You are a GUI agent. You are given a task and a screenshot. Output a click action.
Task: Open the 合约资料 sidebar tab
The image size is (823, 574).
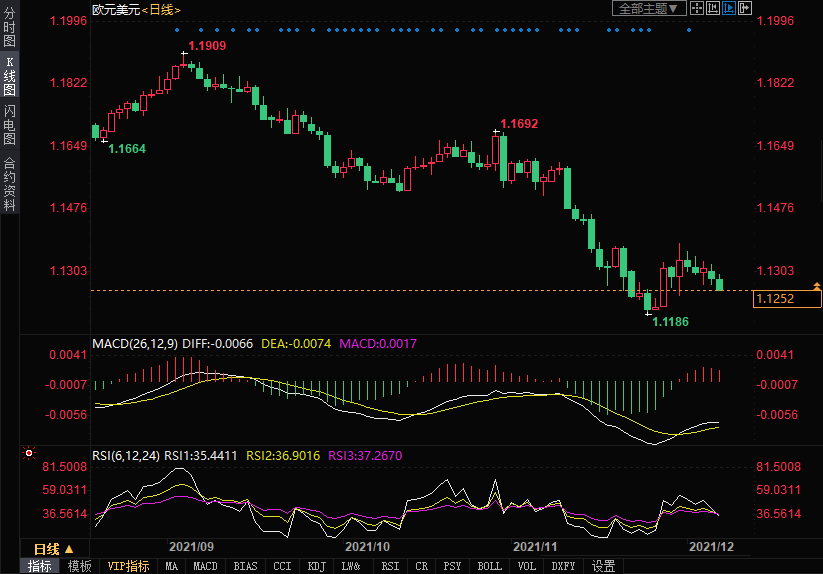click(x=9, y=184)
